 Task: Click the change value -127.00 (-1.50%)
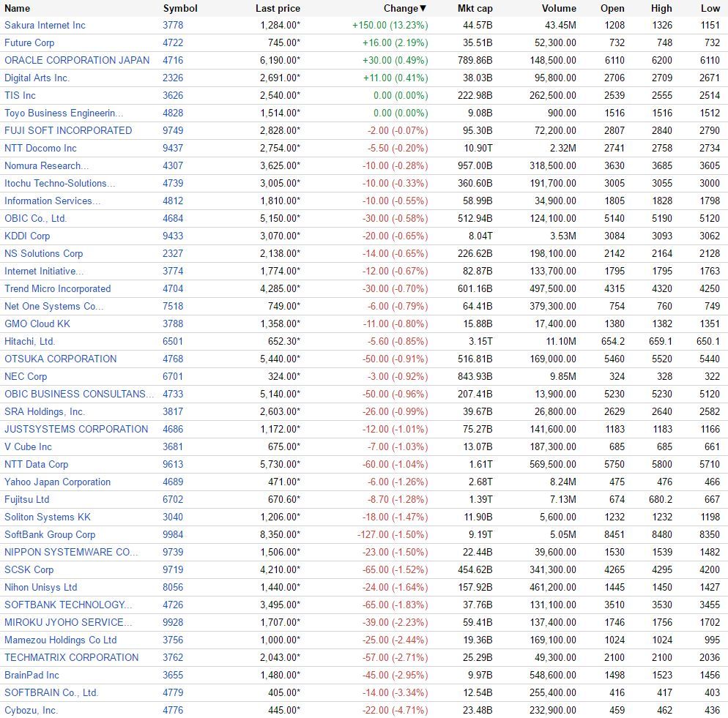[393, 535]
